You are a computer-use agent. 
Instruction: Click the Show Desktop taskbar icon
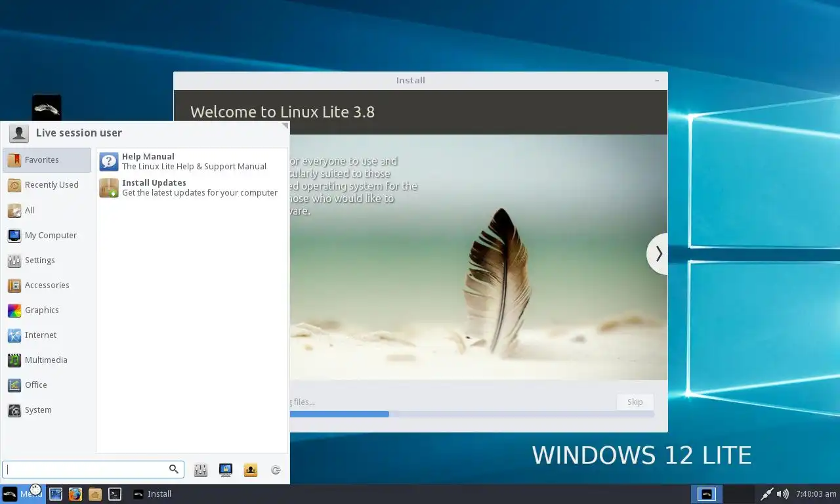[x=56, y=494]
